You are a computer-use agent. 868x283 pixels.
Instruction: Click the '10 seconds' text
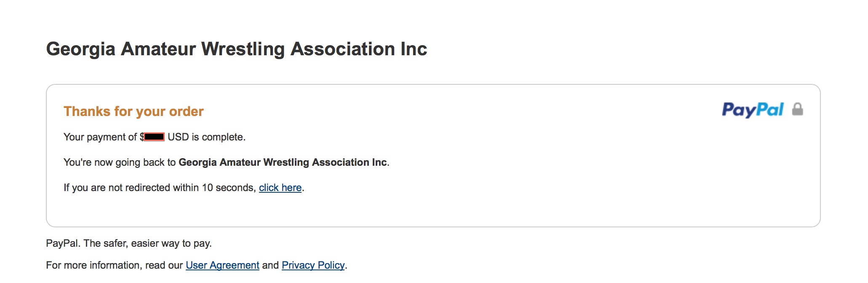(228, 188)
